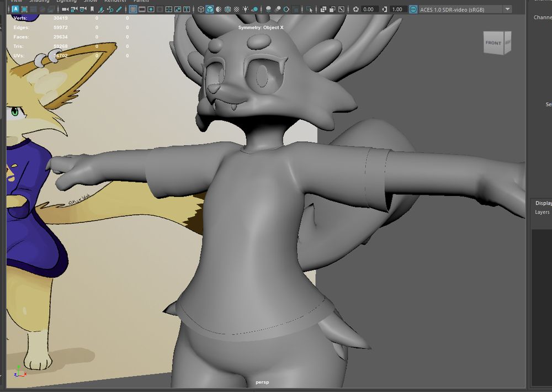Viewport: 552px width, 392px height.
Task: Click the square frame icon beside the A icon
Action: coord(24,9)
